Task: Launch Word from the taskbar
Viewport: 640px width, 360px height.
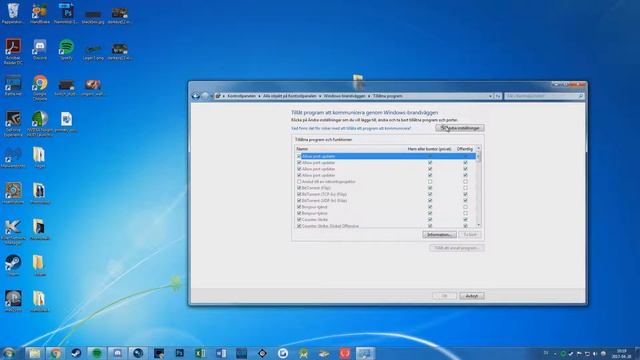Action: coord(221,353)
